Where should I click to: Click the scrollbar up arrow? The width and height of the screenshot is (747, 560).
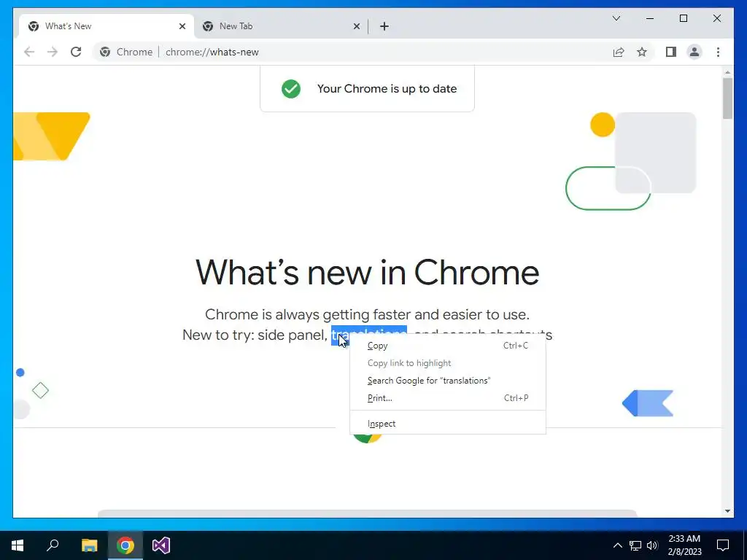click(727, 72)
